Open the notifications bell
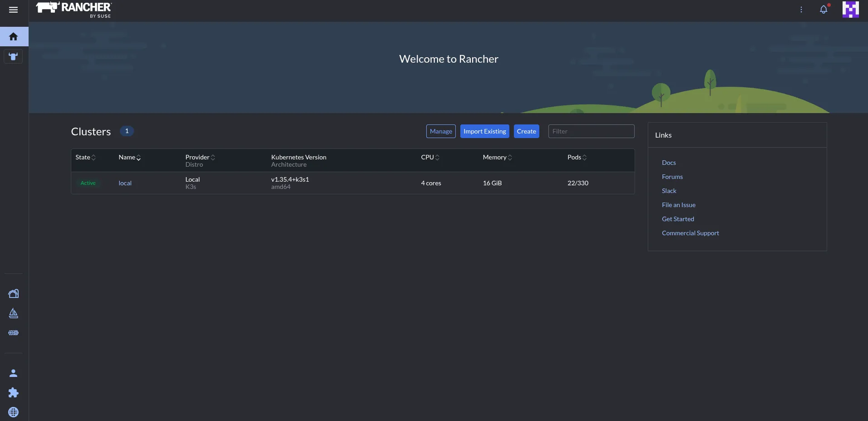The image size is (868, 421). point(824,9)
